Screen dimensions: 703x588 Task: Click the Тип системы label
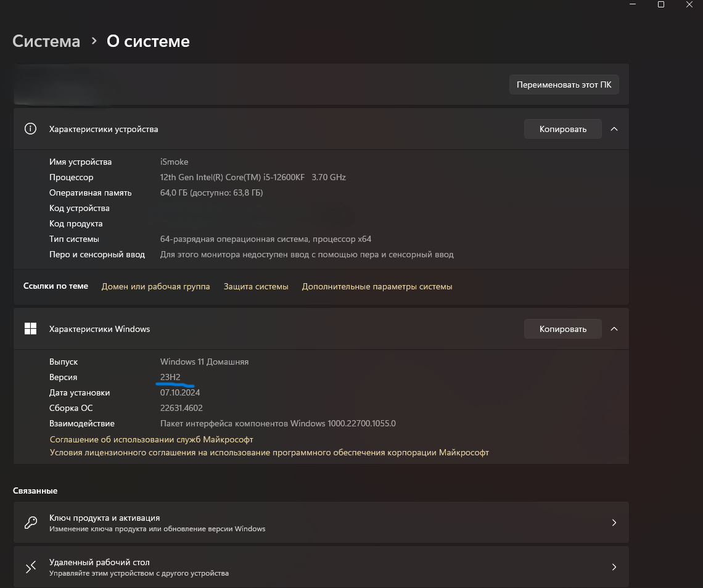74,239
